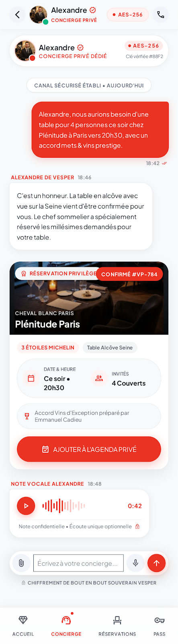Viewport: 178px width, 644px height.
Task: Switch to the Réservations tab
Action: 117,626
